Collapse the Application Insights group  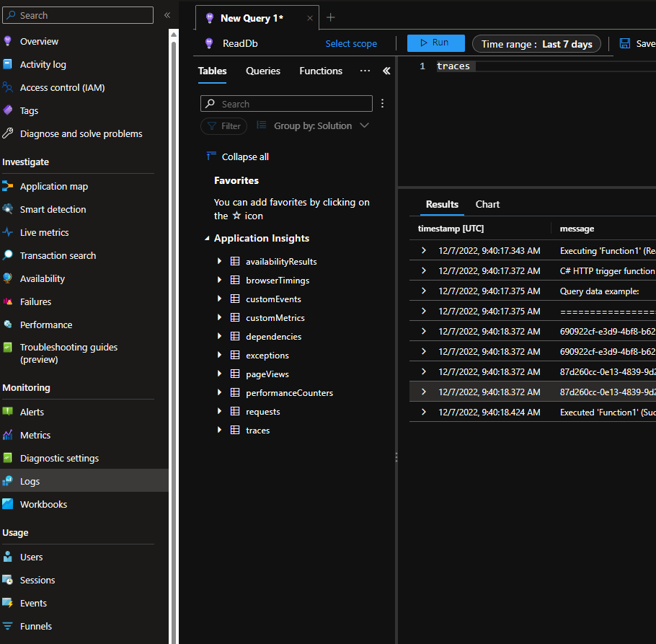click(207, 238)
